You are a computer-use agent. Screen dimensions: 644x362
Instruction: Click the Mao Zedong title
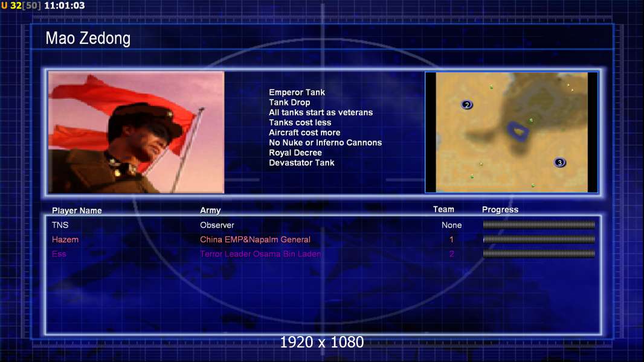(x=88, y=39)
